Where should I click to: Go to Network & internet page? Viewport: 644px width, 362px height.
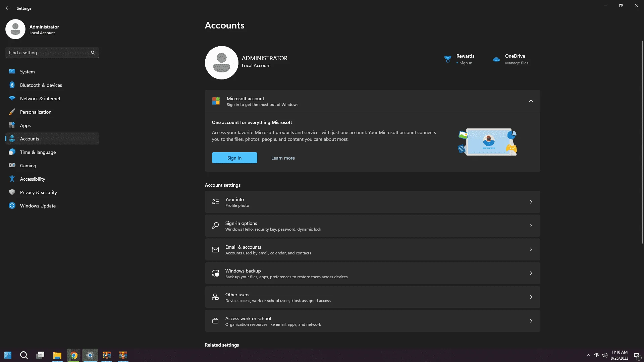coord(52,99)
